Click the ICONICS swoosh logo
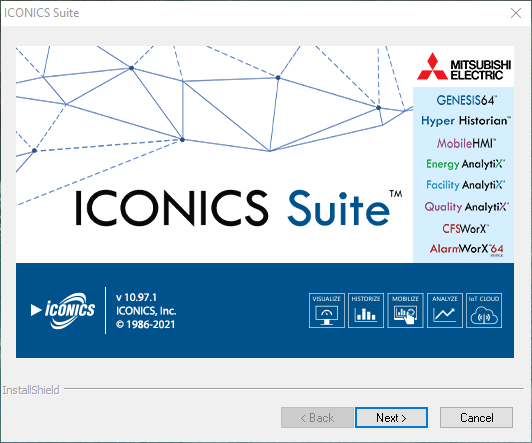Viewport: 532px width, 443px height. click(x=63, y=310)
